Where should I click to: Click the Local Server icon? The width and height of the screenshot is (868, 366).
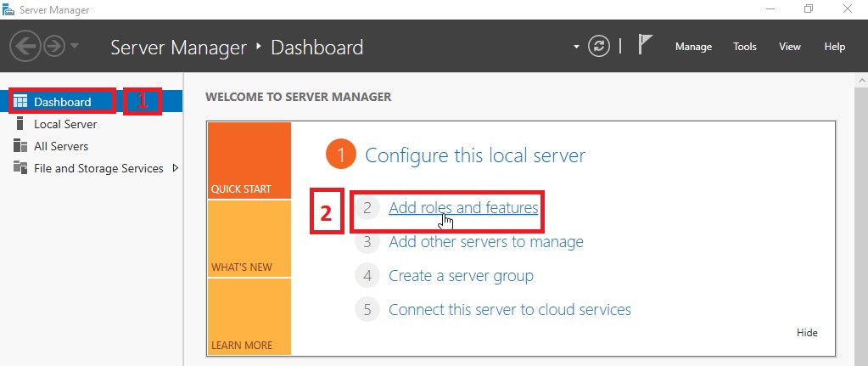20,123
